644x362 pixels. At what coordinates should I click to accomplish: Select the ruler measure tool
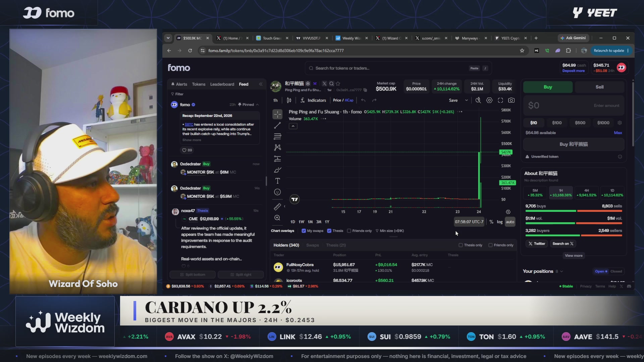click(277, 207)
